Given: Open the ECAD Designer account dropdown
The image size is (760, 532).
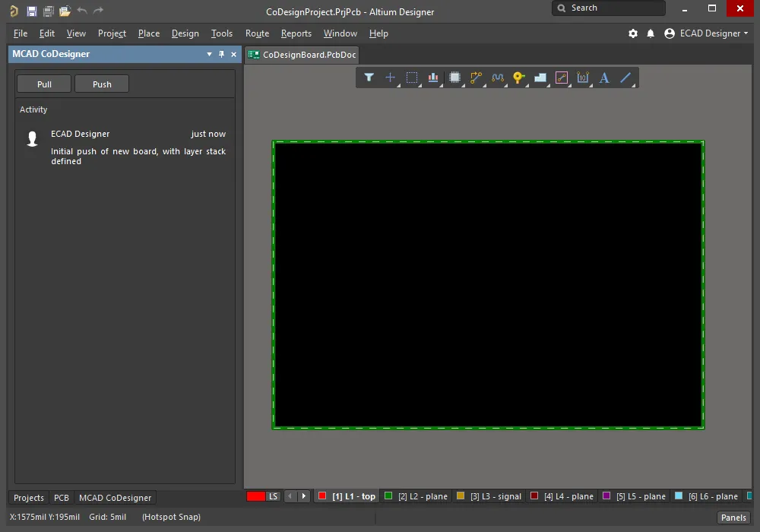Looking at the screenshot, I should pos(705,33).
